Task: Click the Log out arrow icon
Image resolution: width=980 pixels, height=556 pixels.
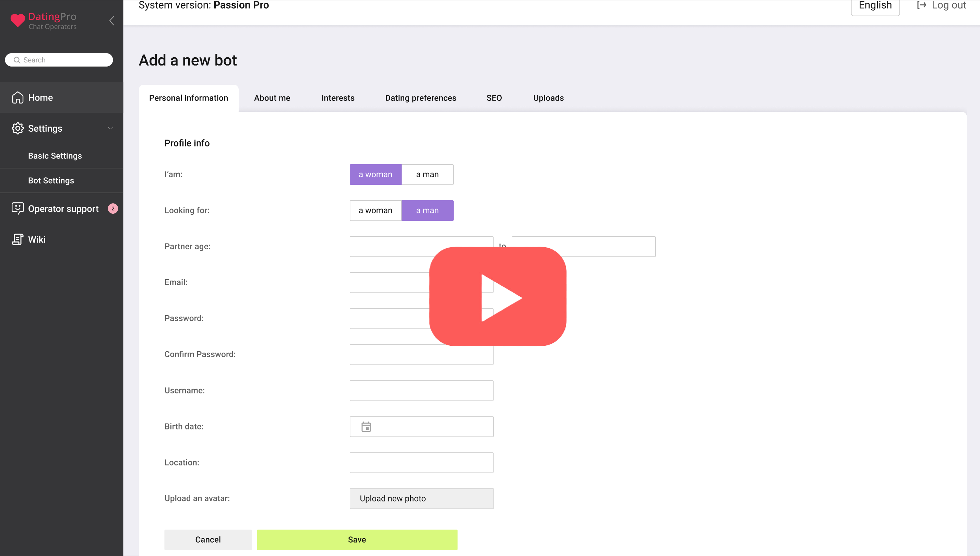Action: 921,5
